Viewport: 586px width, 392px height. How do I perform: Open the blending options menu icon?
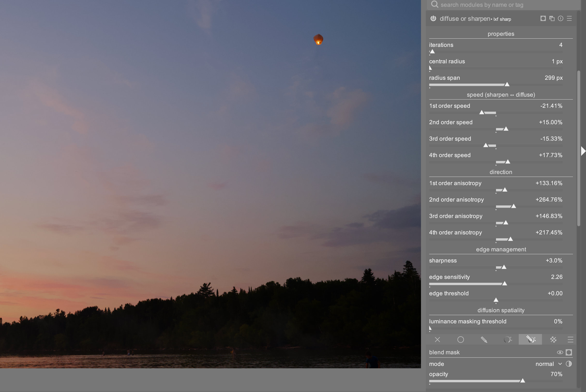pyautogui.click(x=570, y=340)
